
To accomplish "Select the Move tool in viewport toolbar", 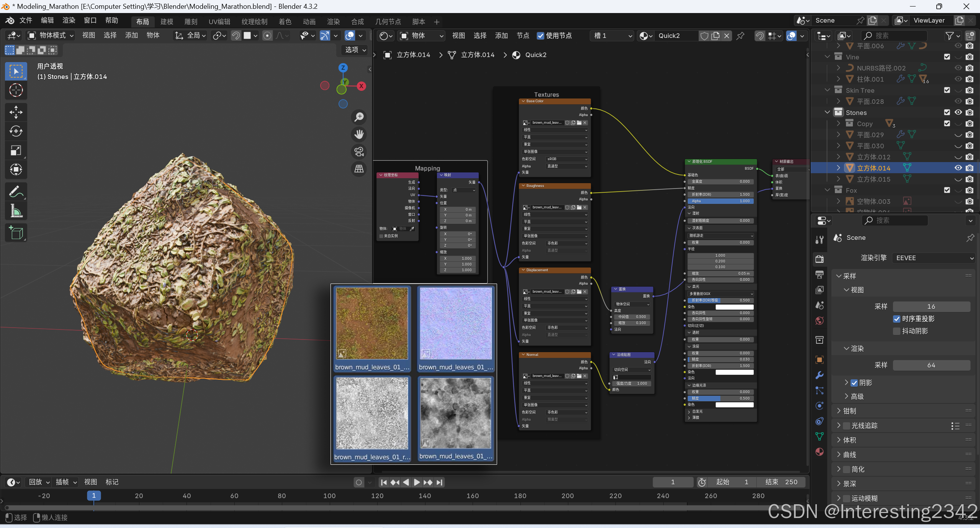I will point(16,112).
